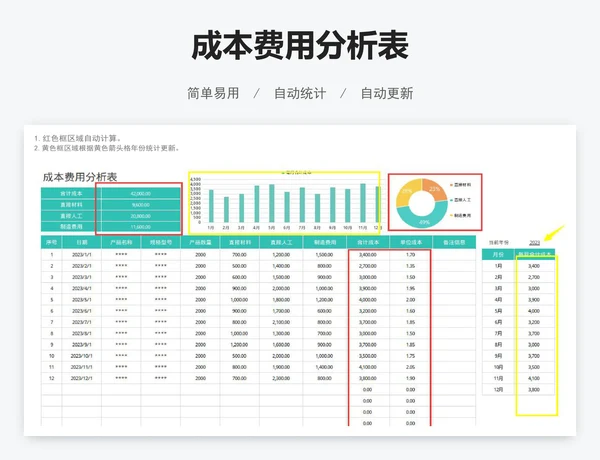
Task: Select the 月份 header in monthly table
Action: click(498, 254)
